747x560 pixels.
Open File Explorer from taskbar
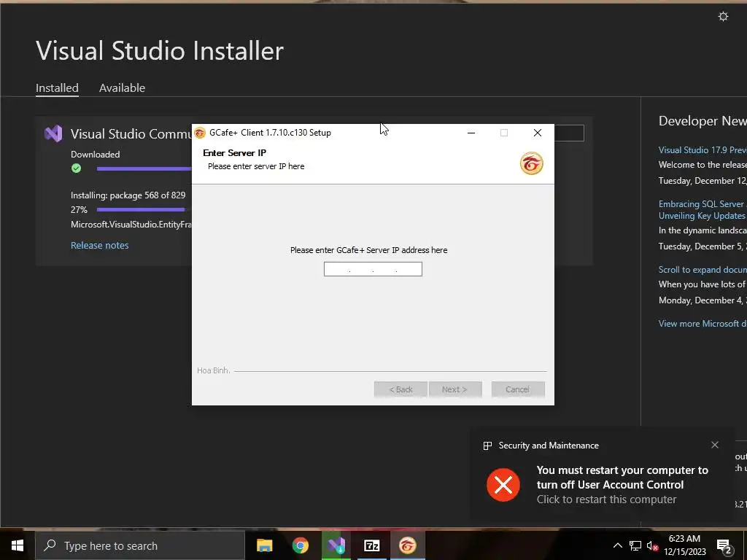[x=264, y=545]
